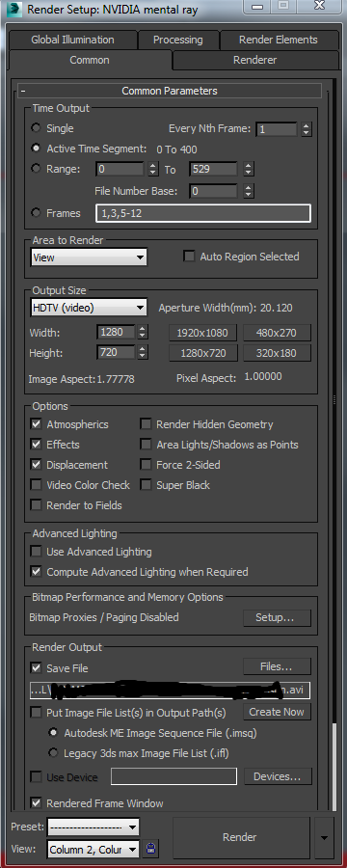Click the File Number Base spinner

pyautogui.click(x=249, y=192)
